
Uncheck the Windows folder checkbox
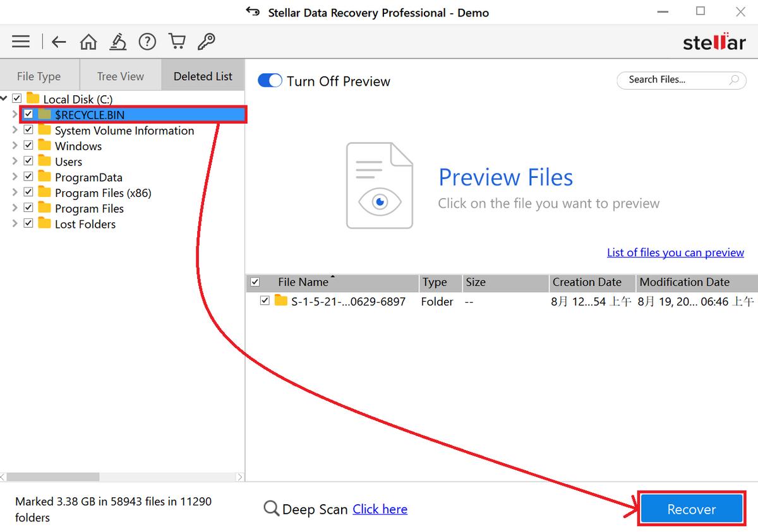(28, 145)
